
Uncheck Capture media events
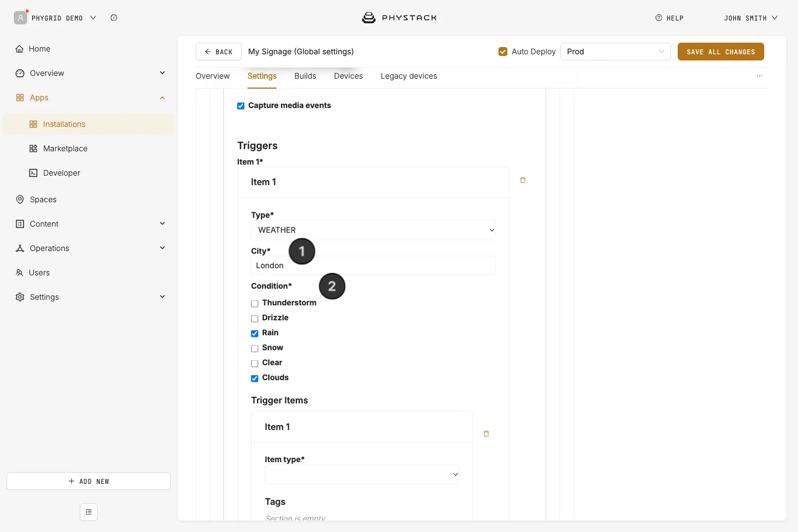[x=241, y=106]
